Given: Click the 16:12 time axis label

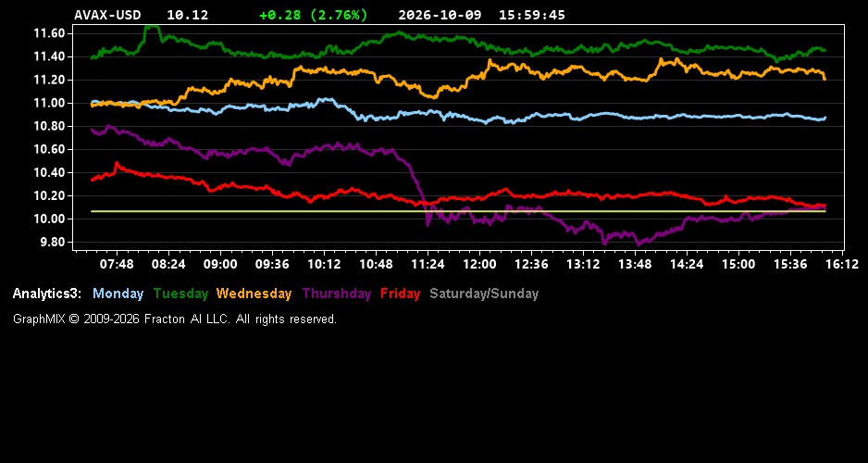Looking at the screenshot, I should click(842, 265).
